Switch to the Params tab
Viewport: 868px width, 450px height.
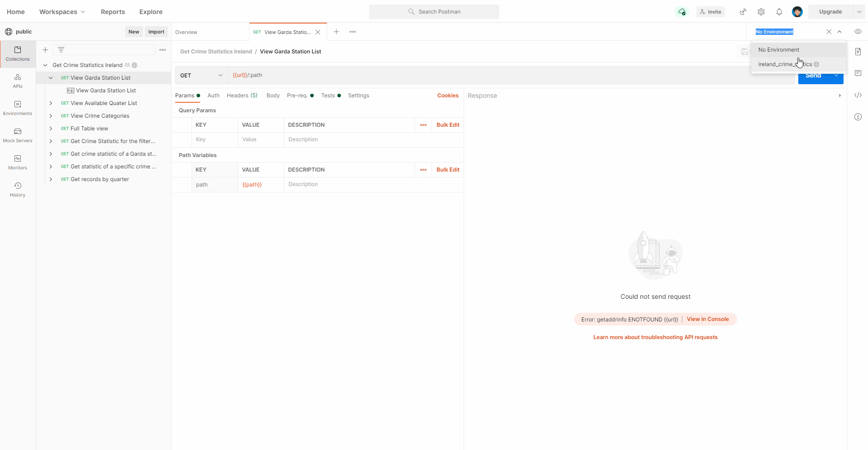[187, 96]
